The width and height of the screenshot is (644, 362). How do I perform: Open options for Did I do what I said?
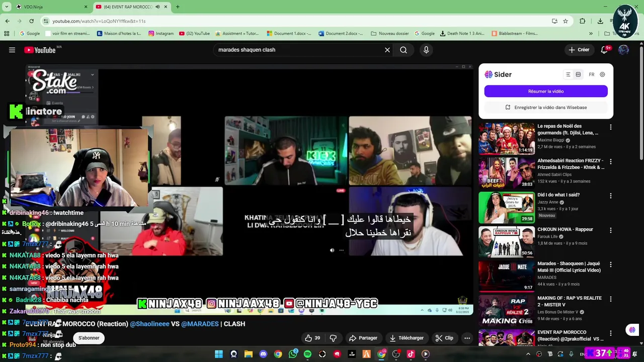click(611, 196)
